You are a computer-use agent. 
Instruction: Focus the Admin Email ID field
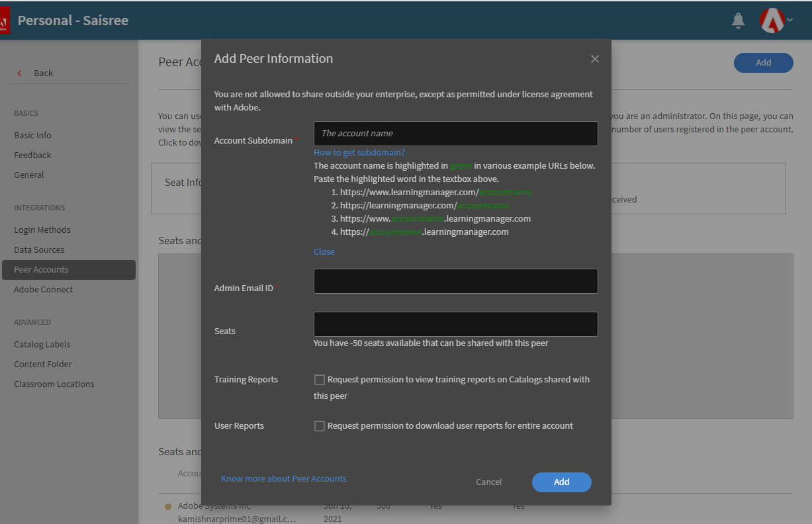455,281
